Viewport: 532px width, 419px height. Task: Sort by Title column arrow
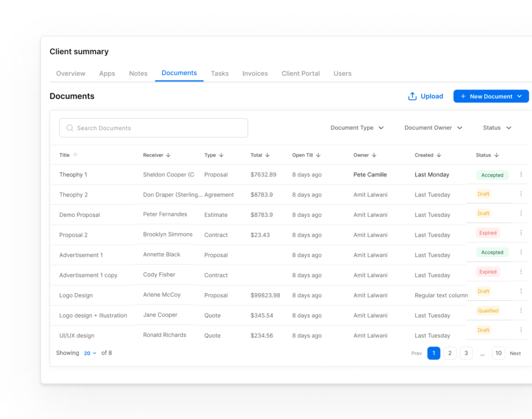click(75, 155)
